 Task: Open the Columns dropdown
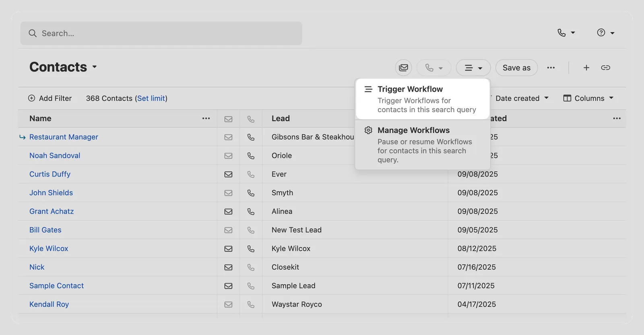(588, 98)
